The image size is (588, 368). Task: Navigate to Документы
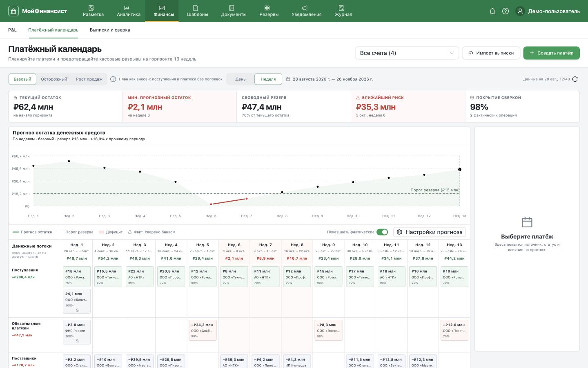coord(234,11)
